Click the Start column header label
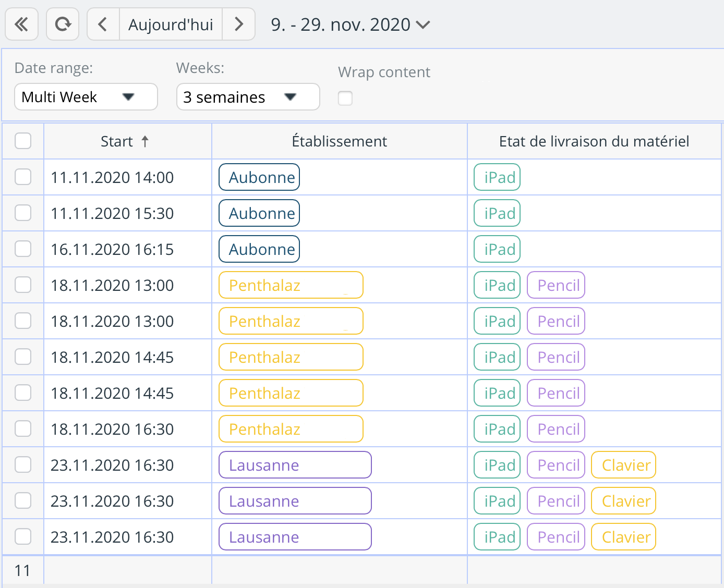Viewport: 724px width, 588px height. (116, 141)
